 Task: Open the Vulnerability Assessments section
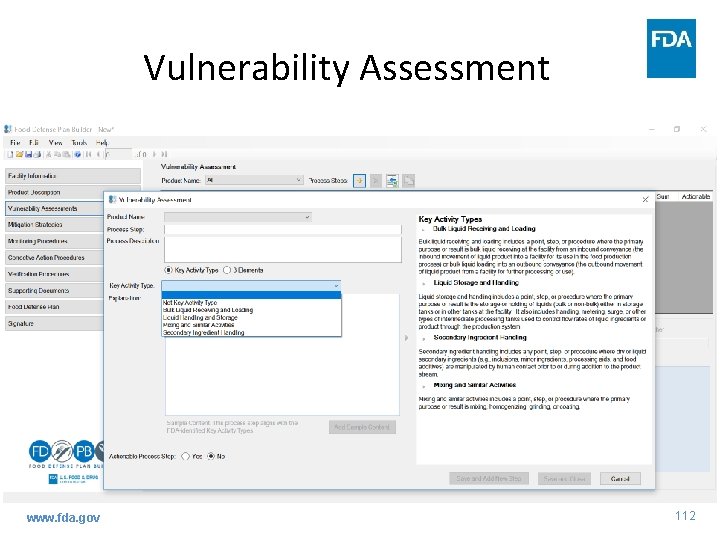(x=55, y=208)
